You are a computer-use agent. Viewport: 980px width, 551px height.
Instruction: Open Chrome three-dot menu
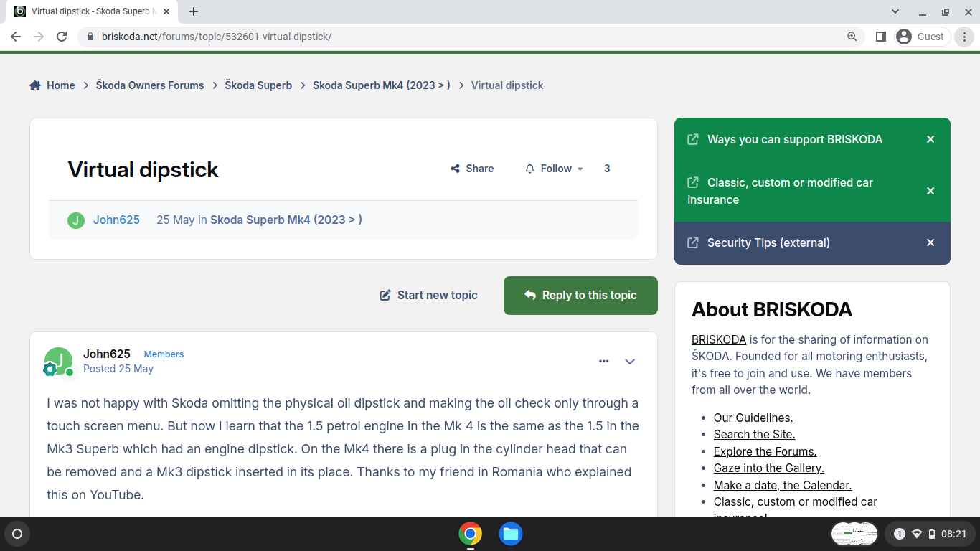tap(965, 37)
